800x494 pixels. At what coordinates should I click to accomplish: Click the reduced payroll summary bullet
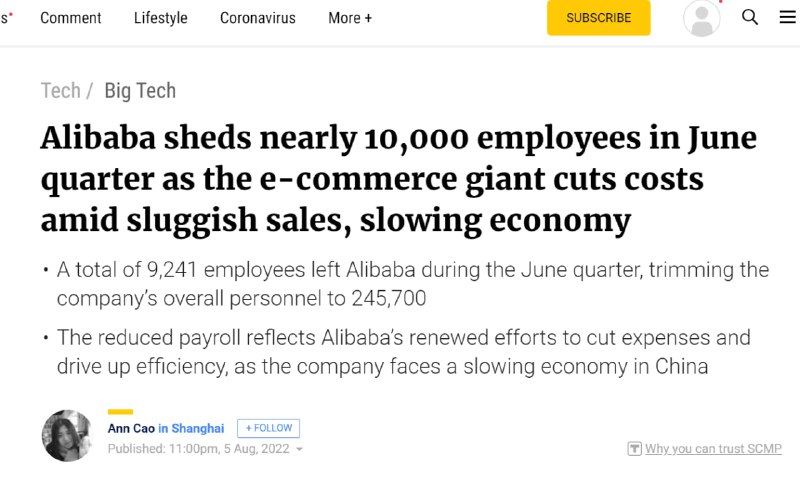[403, 352]
